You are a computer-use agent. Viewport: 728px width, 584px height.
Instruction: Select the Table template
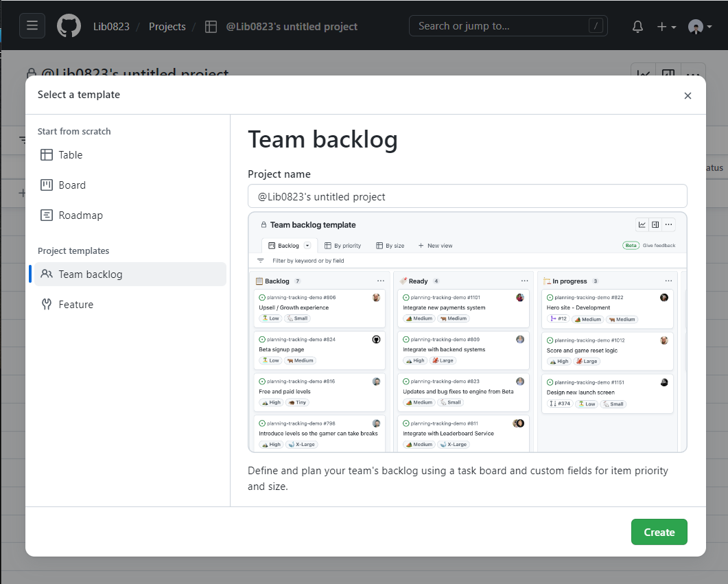pyautogui.click(x=130, y=154)
